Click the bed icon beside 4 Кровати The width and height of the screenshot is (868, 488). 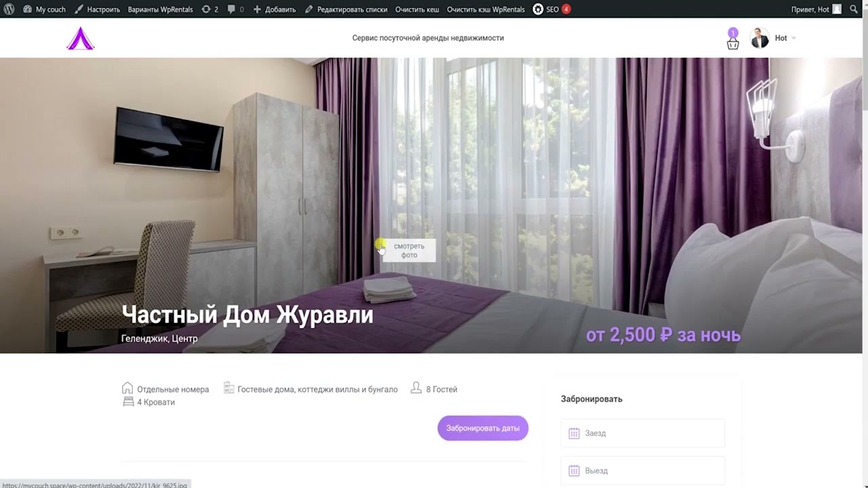pos(128,402)
